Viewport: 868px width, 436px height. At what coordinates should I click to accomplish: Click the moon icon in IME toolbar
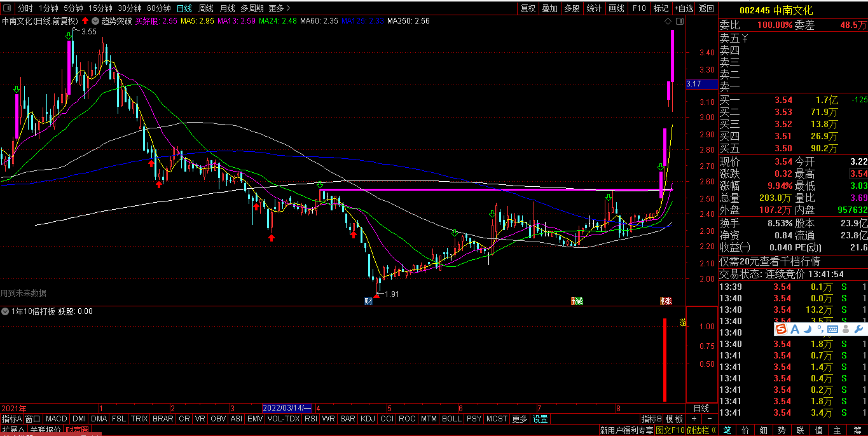807,329
